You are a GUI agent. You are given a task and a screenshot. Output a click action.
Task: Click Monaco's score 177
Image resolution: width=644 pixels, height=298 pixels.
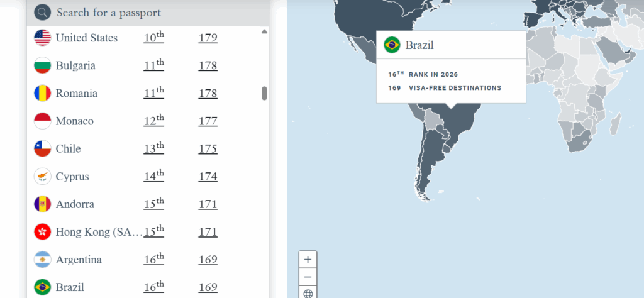pyautogui.click(x=208, y=121)
